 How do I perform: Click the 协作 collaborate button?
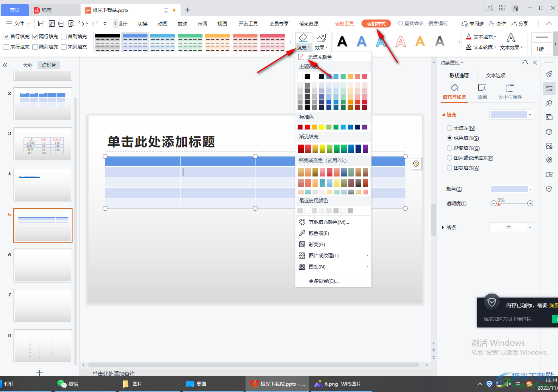497,24
